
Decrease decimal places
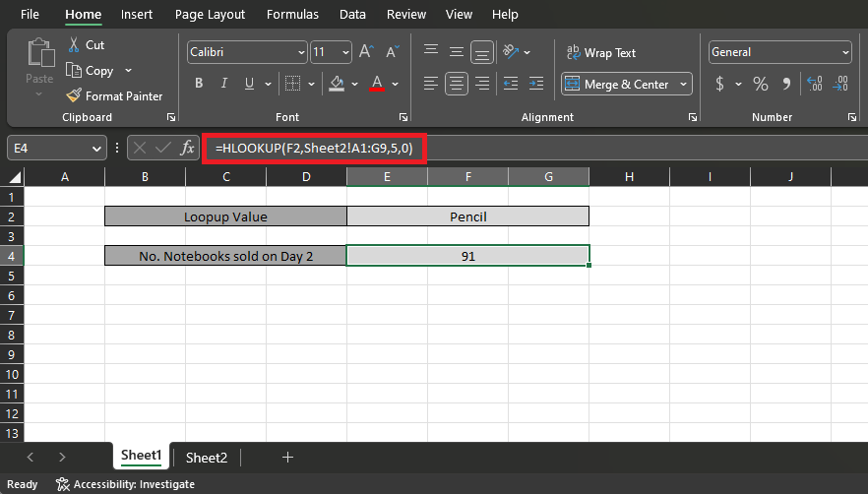coord(840,84)
